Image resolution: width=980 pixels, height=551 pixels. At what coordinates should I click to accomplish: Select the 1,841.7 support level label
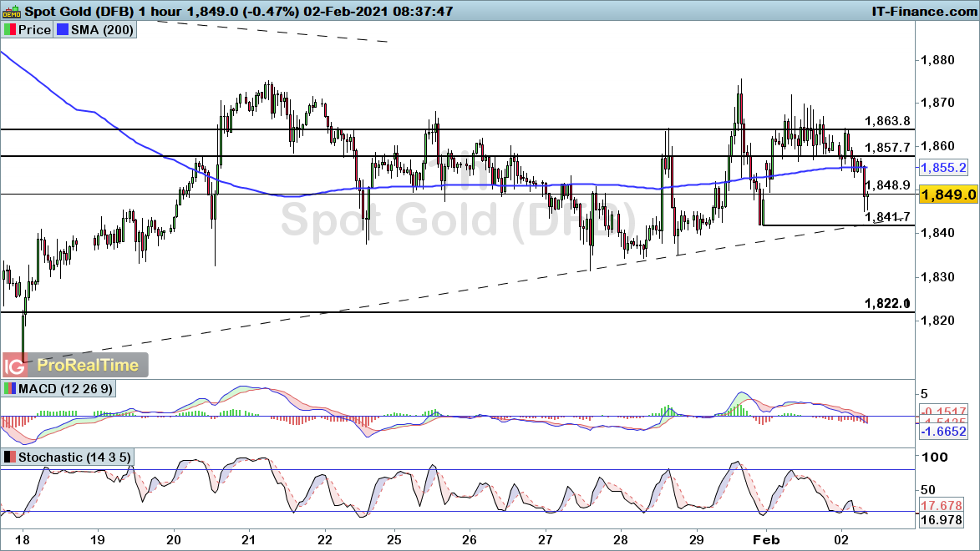coord(887,217)
